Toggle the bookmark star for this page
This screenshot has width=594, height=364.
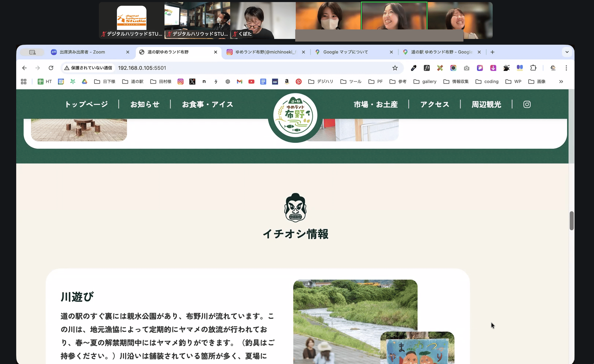pos(395,68)
